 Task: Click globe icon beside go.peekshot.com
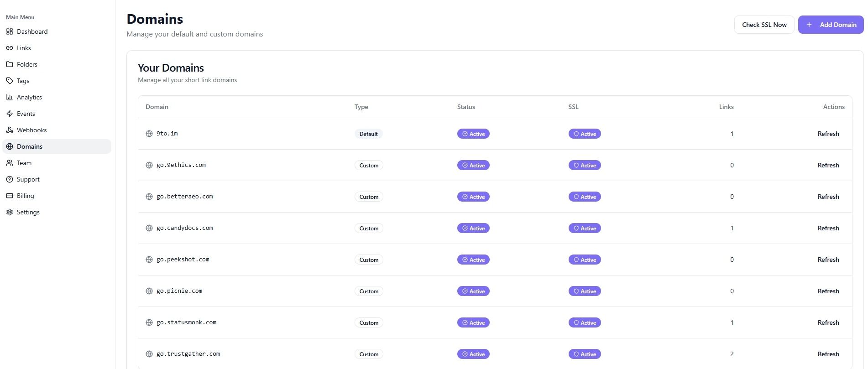pyautogui.click(x=149, y=260)
